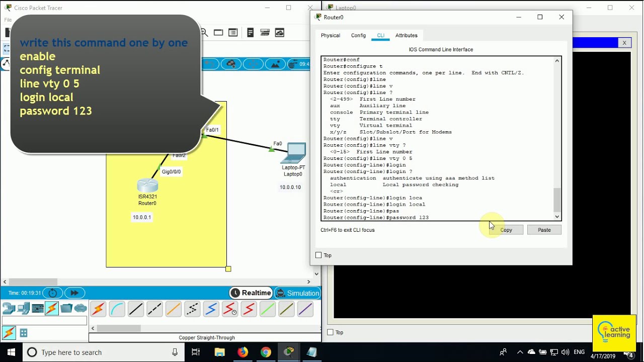Open Firefox from the taskbar
The image size is (644, 362).
pos(243,352)
